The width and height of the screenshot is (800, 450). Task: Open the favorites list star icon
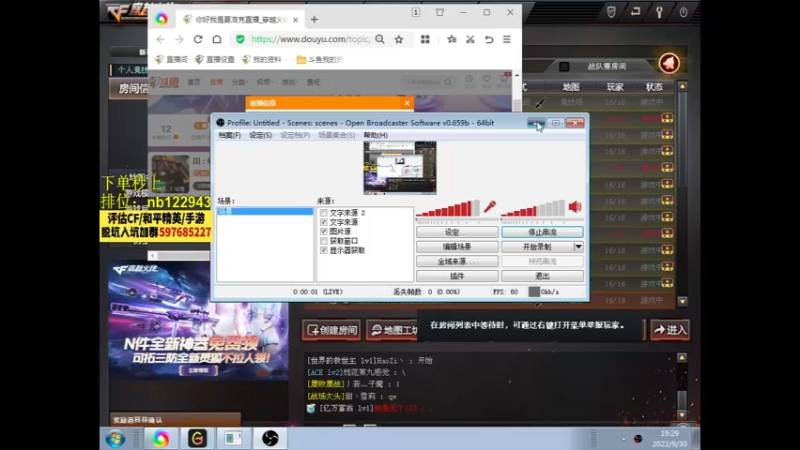tap(452, 39)
